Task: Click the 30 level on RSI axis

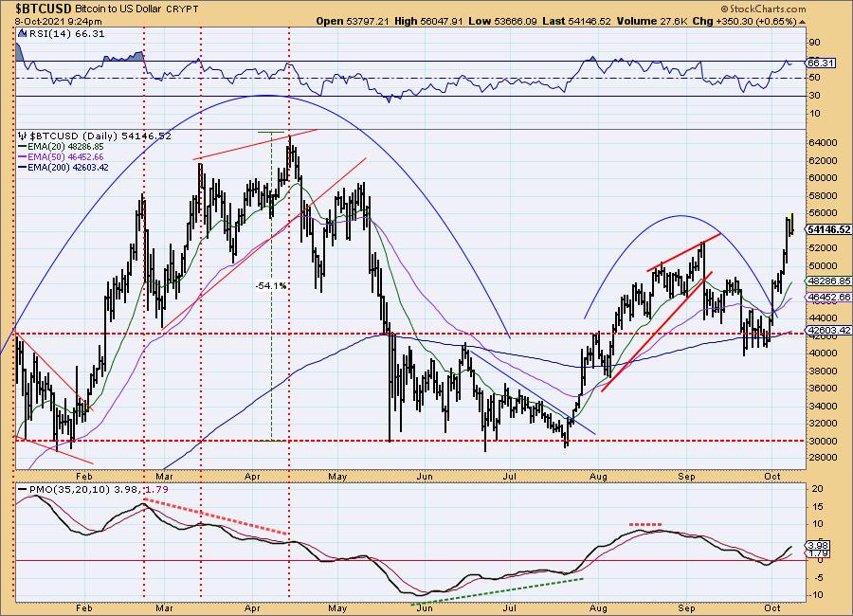Action: tap(814, 96)
